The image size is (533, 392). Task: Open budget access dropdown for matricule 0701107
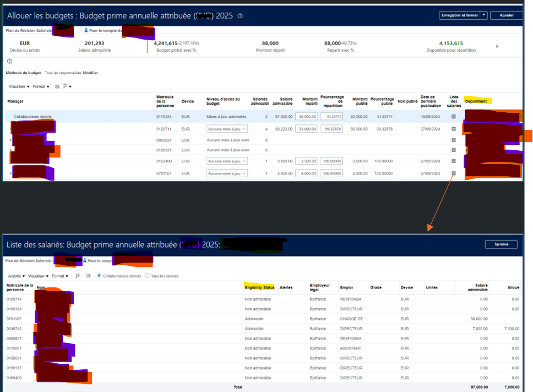227,173
